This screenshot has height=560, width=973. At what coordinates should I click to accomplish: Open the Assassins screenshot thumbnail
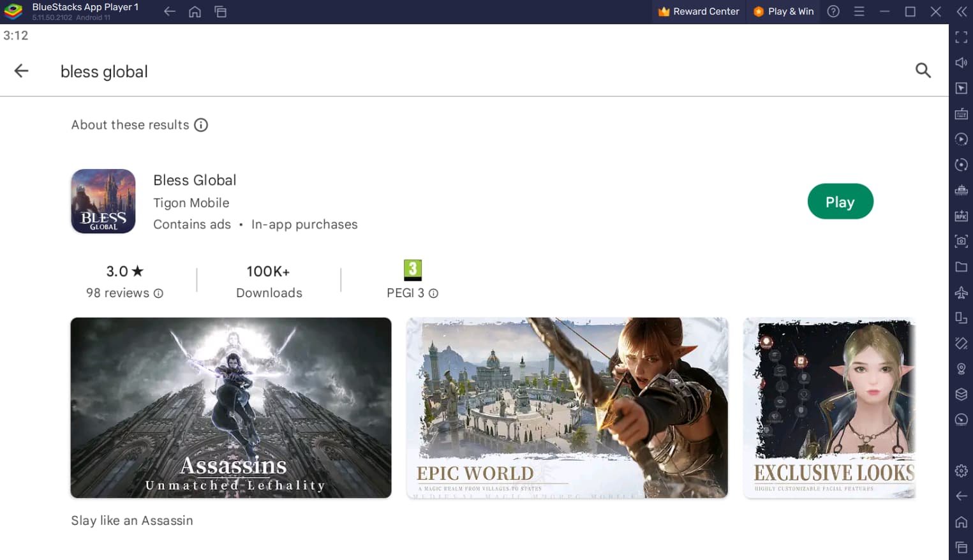click(x=230, y=408)
